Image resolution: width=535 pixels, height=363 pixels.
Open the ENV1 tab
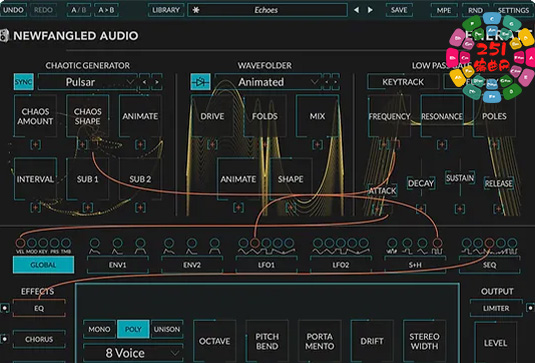click(x=118, y=265)
